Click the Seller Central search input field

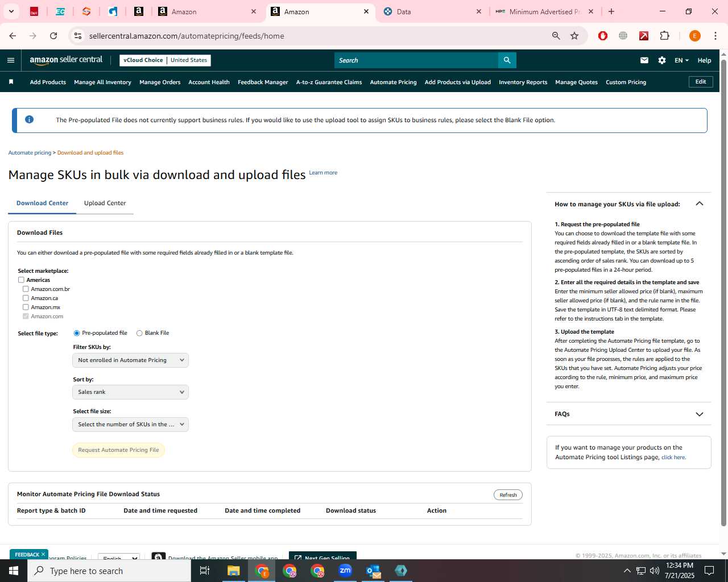coord(416,60)
